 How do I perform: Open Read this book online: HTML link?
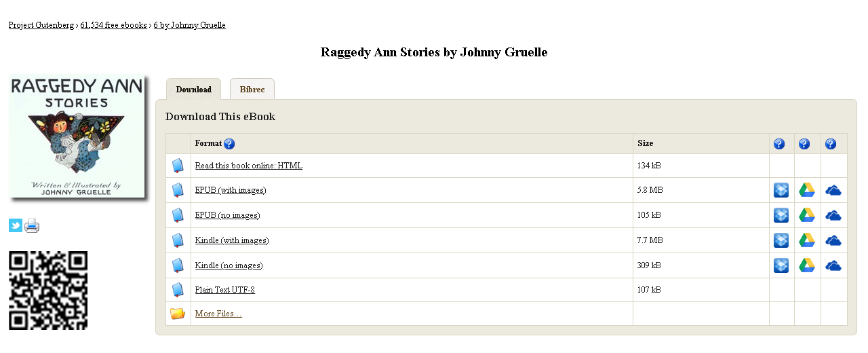point(248,166)
